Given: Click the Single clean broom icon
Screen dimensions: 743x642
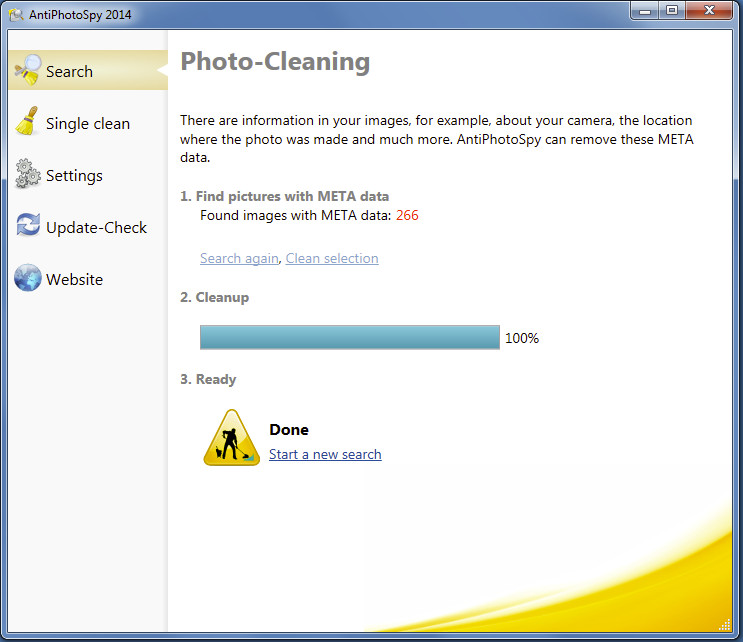Looking at the screenshot, I should click(27, 121).
